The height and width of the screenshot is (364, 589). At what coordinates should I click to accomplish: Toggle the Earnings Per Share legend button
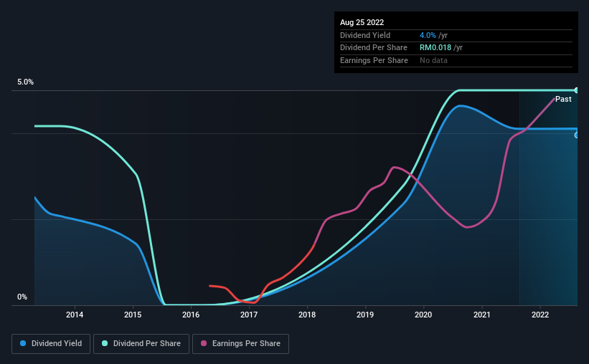pos(240,344)
